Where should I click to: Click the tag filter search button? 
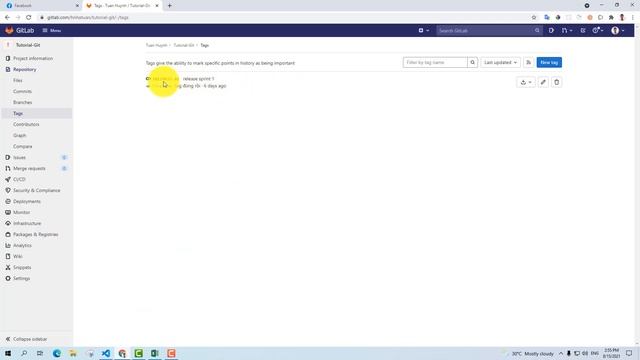tap(472, 62)
